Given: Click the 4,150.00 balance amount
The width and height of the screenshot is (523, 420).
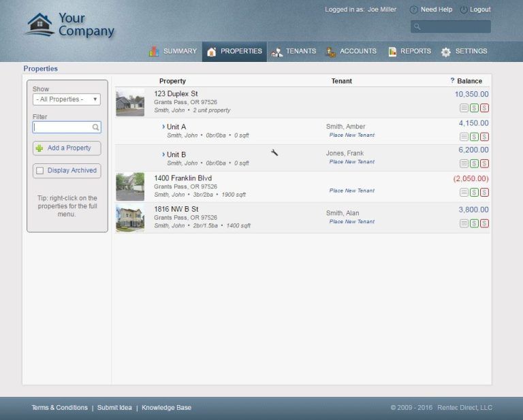Looking at the screenshot, I should click(x=474, y=123).
